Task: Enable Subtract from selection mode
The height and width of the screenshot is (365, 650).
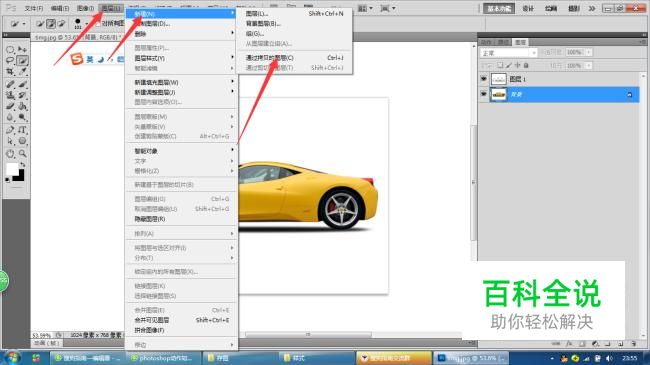Action: coord(61,24)
